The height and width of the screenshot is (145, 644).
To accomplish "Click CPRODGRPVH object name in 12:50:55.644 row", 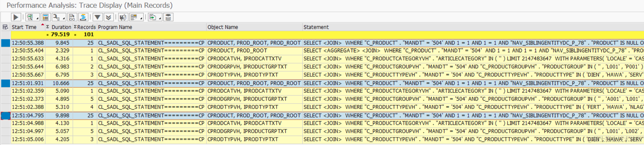I will pos(247,67).
